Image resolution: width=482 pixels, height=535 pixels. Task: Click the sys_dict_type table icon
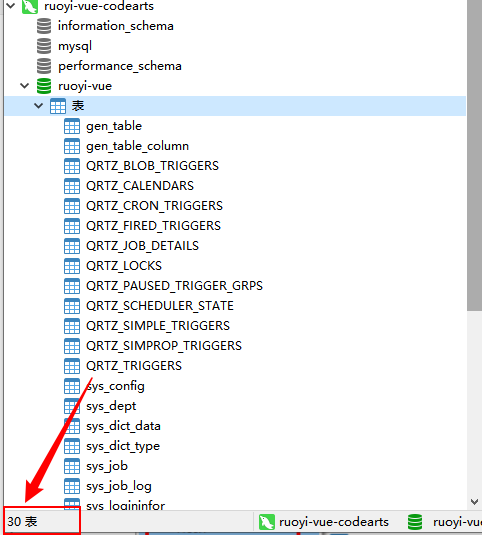click(x=72, y=446)
